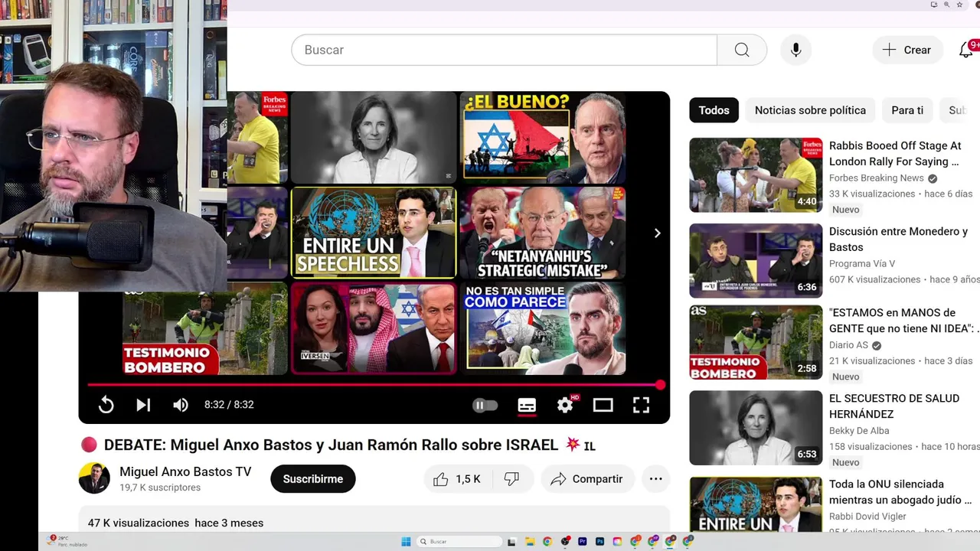The width and height of the screenshot is (980, 551).
Task: Show more endscreen suggestions arrow
Action: (657, 233)
